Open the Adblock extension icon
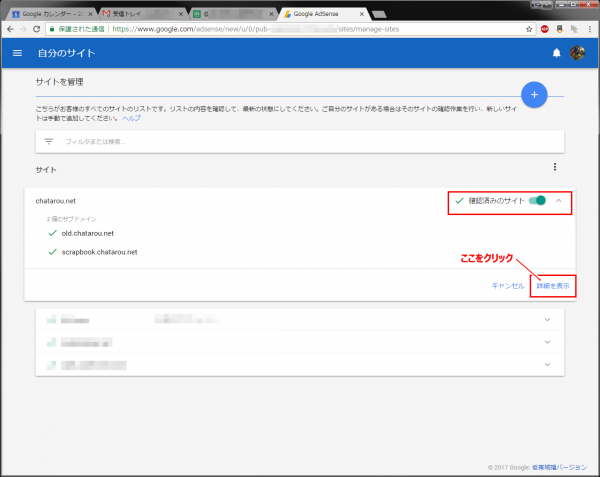This screenshot has height=477, width=600. tap(545, 29)
